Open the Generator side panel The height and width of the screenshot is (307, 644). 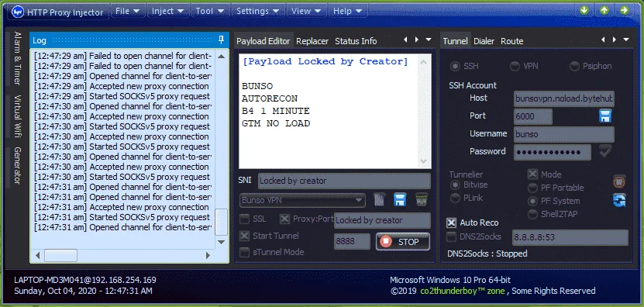(x=17, y=166)
